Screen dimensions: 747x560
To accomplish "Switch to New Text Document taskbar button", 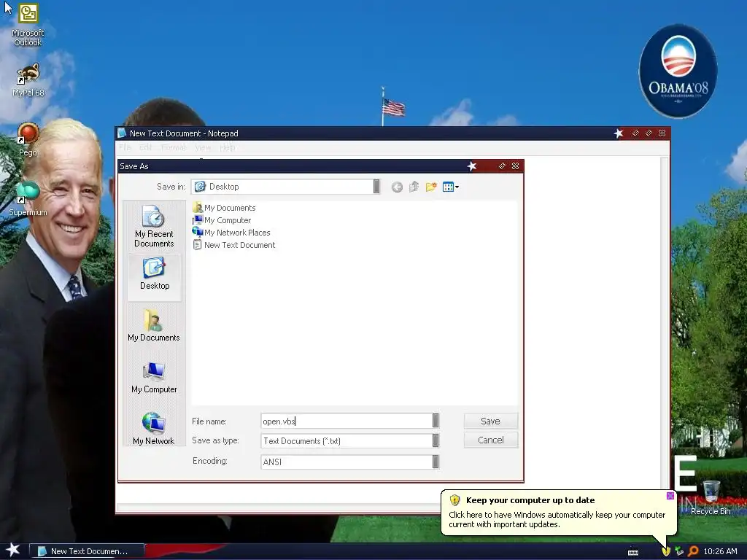I will click(87, 551).
